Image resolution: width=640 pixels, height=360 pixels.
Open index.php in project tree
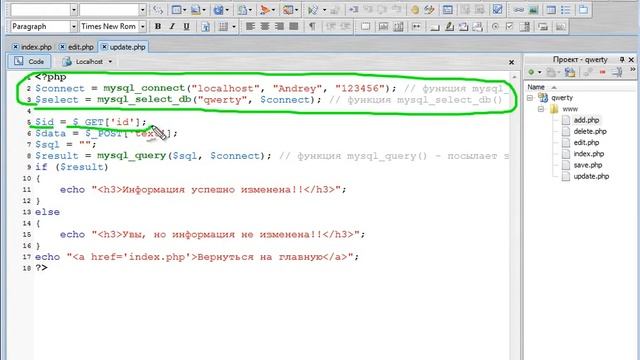pos(589,154)
